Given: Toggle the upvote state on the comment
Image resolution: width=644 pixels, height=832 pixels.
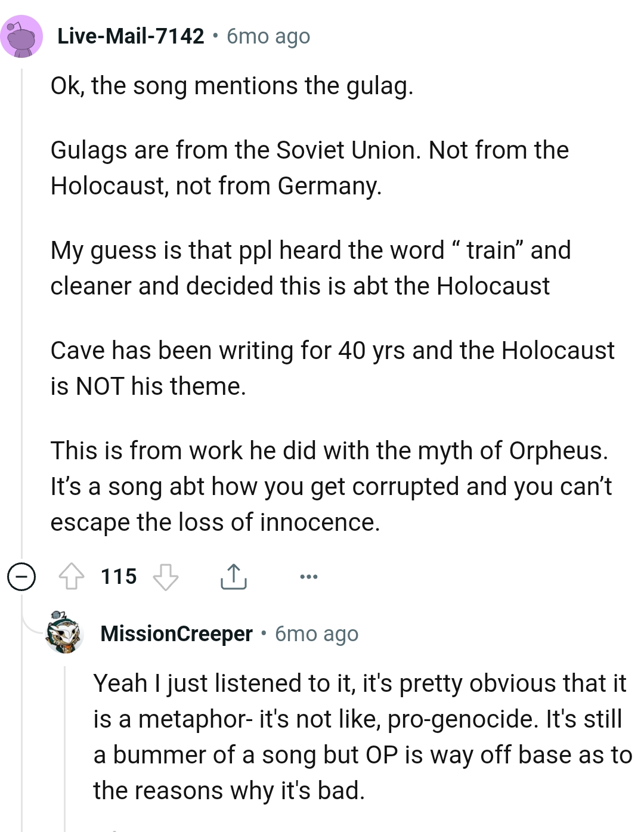Looking at the screenshot, I should (73, 576).
